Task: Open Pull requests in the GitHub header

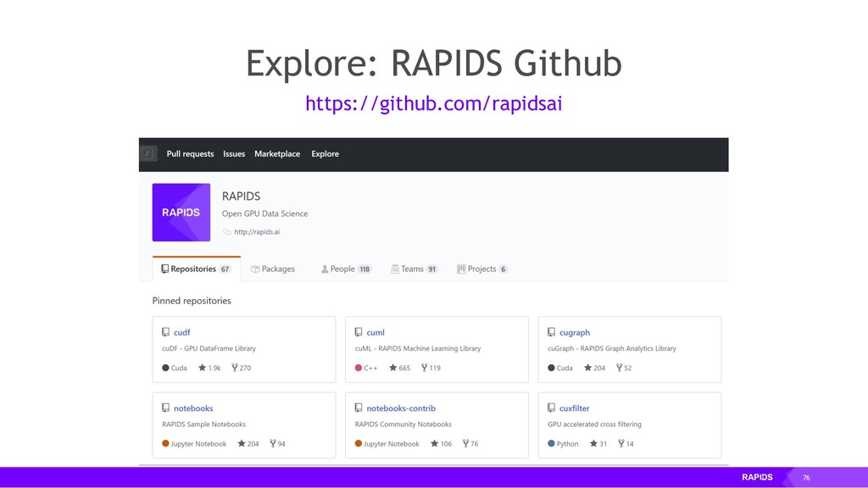Action: coord(190,154)
